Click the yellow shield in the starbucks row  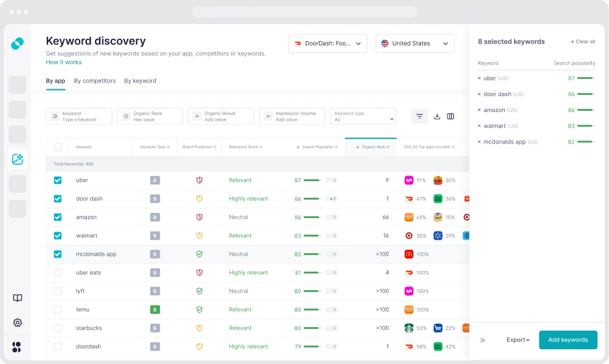coord(199,328)
